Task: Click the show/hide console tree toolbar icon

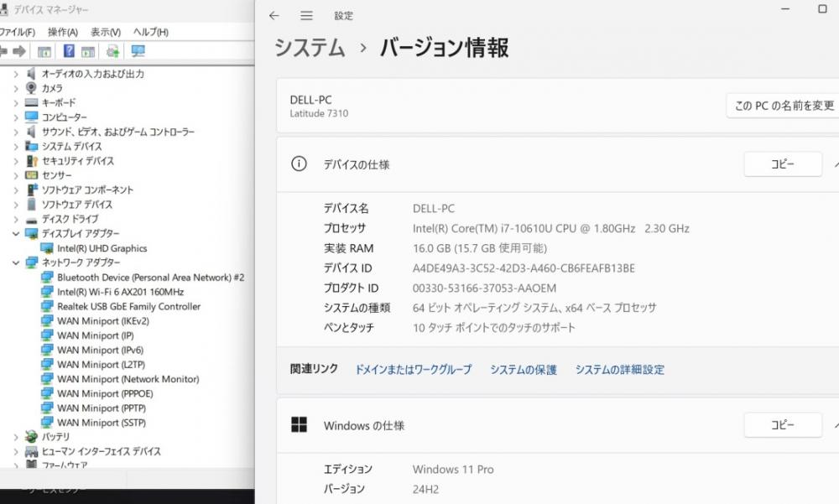Action: coord(44,51)
